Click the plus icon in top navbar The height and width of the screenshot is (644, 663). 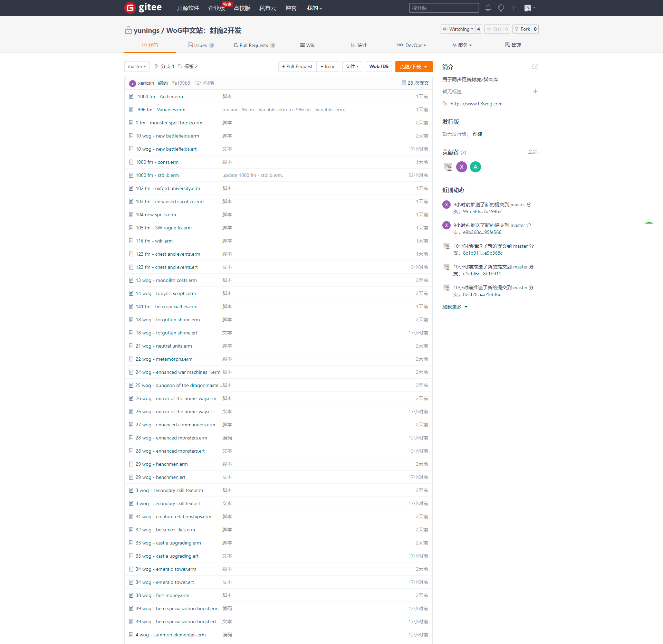[x=514, y=8]
